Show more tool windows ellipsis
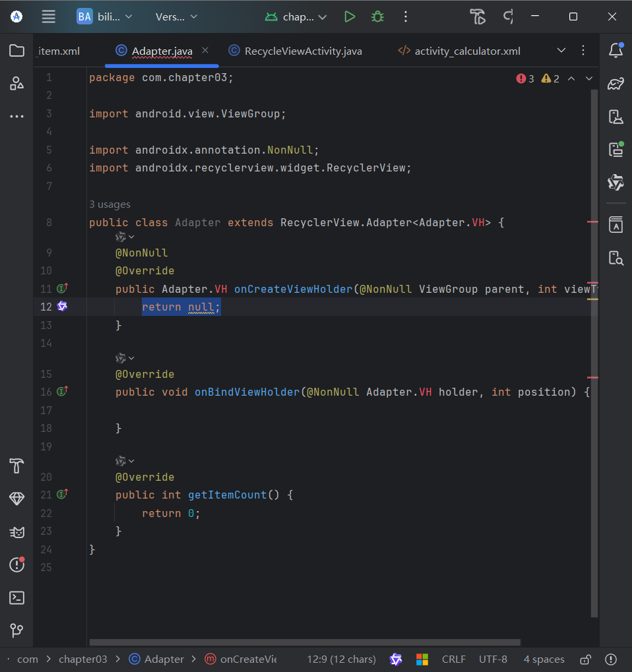 (16, 116)
